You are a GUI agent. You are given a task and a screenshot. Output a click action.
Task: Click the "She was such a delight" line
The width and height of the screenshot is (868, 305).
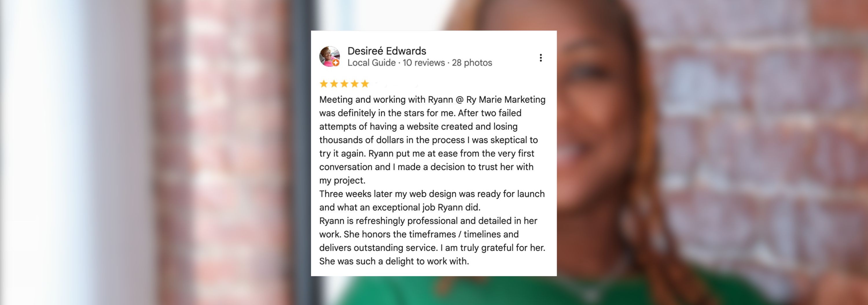(394, 261)
